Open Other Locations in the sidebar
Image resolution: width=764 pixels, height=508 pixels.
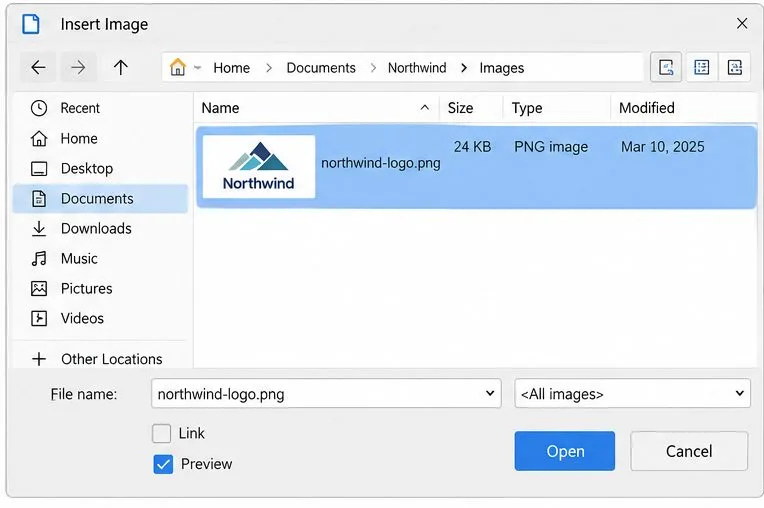[100, 359]
